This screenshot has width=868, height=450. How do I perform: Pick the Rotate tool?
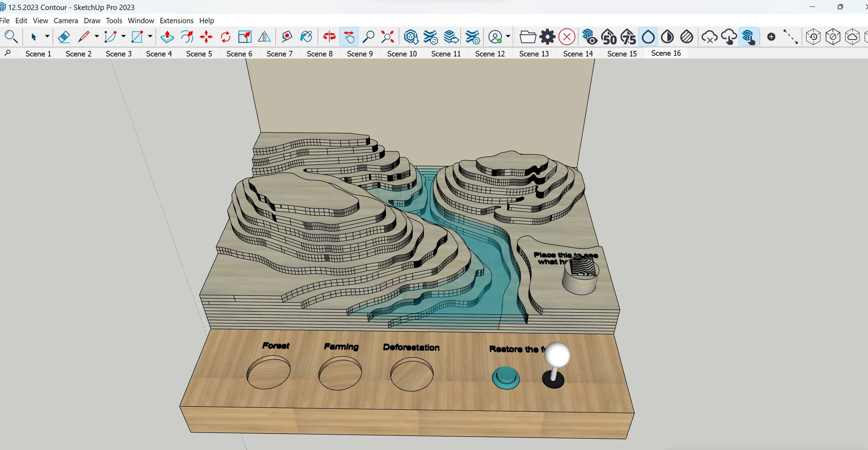[226, 37]
